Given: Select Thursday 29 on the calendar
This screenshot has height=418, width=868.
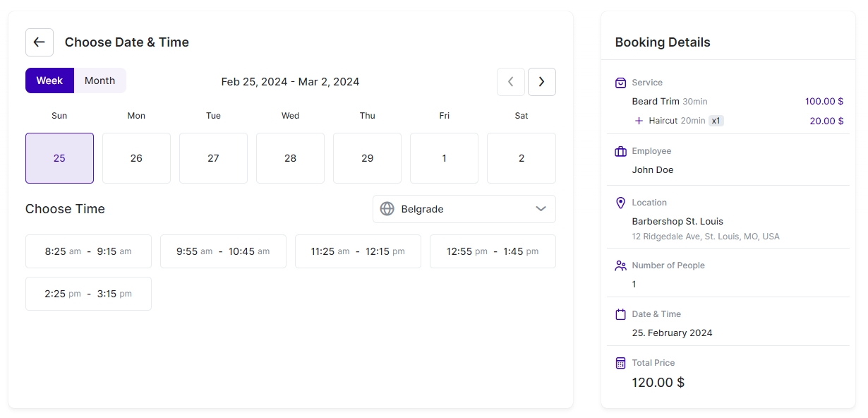Looking at the screenshot, I should pos(367,158).
